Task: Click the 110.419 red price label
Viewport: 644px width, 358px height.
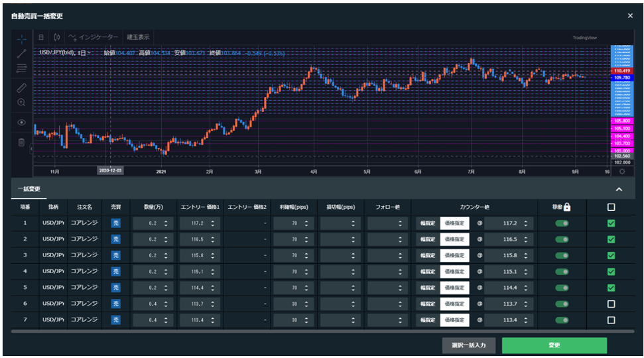Action: [622, 71]
